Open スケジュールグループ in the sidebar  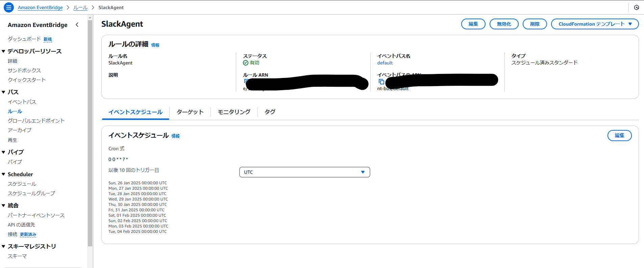[x=31, y=193]
